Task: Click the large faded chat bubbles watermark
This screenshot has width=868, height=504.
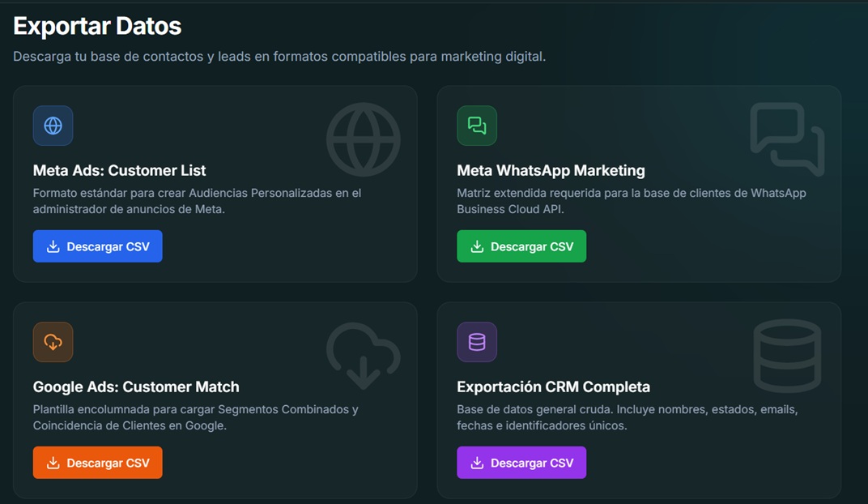Action: [787, 139]
